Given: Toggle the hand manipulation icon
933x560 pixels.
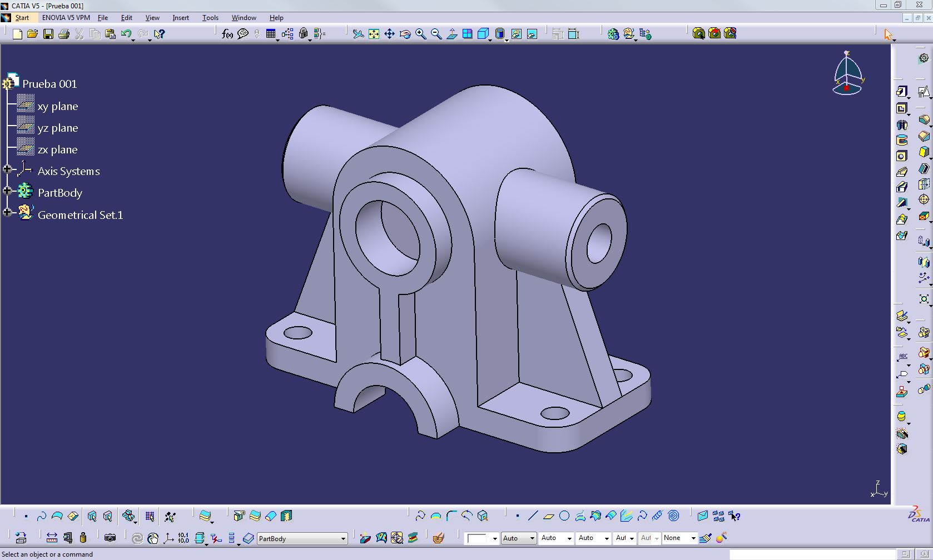Looking at the screenshot, I should (x=153, y=538).
